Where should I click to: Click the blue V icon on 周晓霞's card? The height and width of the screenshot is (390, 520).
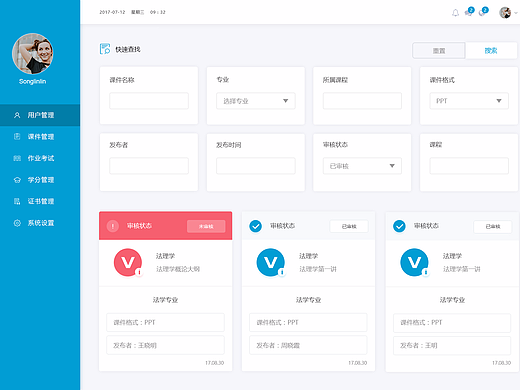[271, 262]
